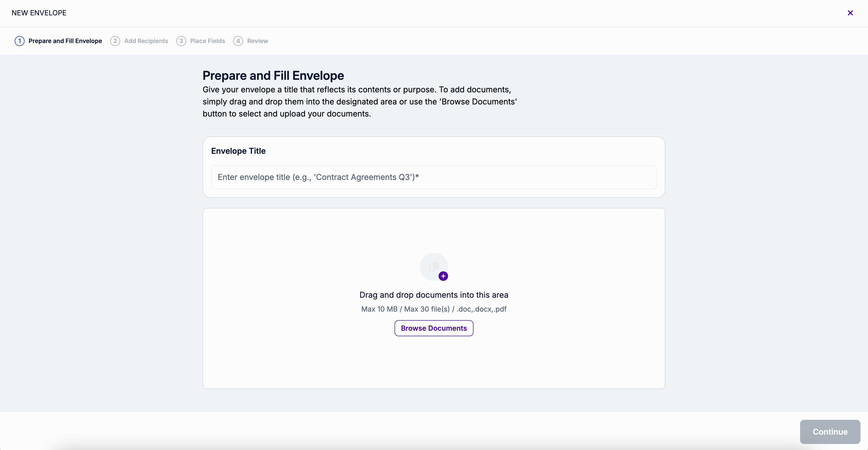The height and width of the screenshot is (450, 868).
Task: Click the gray document upload icon
Action: pos(433,267)
